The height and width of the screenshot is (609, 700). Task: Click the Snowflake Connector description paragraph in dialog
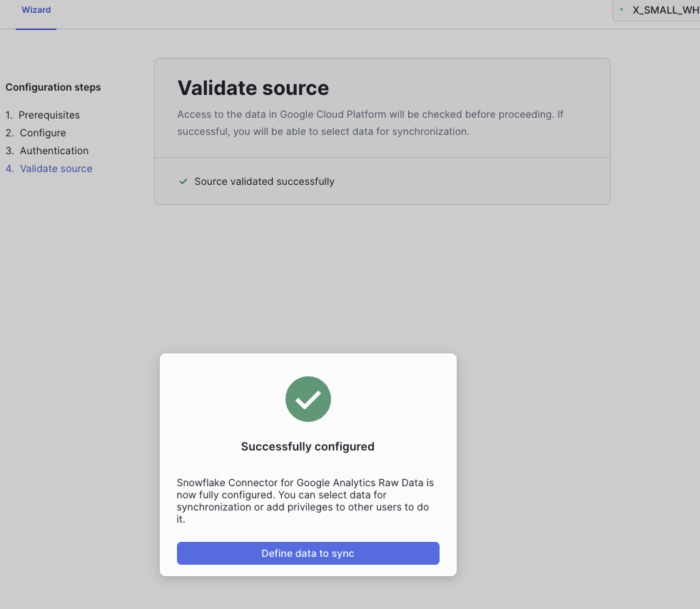pyautogui.click(x=305, y=501)
